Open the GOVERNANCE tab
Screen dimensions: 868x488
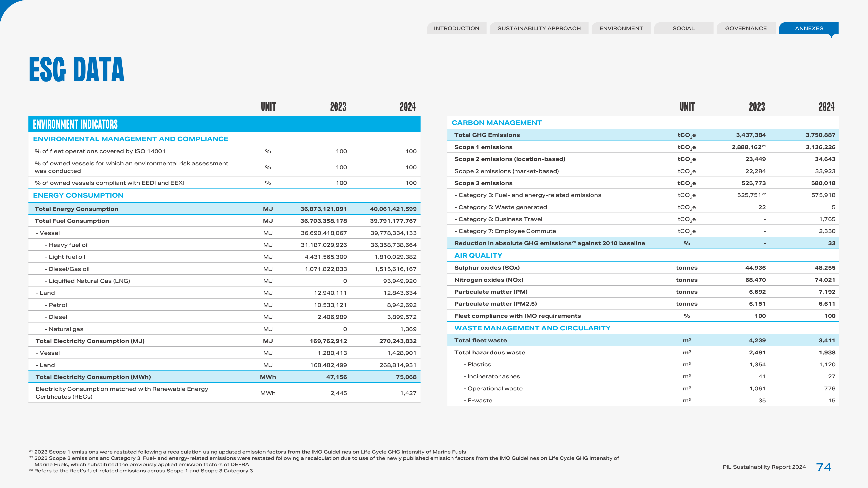point(746,28)
